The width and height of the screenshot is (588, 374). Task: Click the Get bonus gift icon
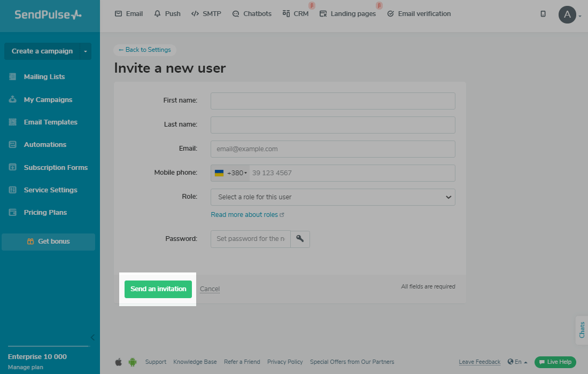click(x=30, y=241)
